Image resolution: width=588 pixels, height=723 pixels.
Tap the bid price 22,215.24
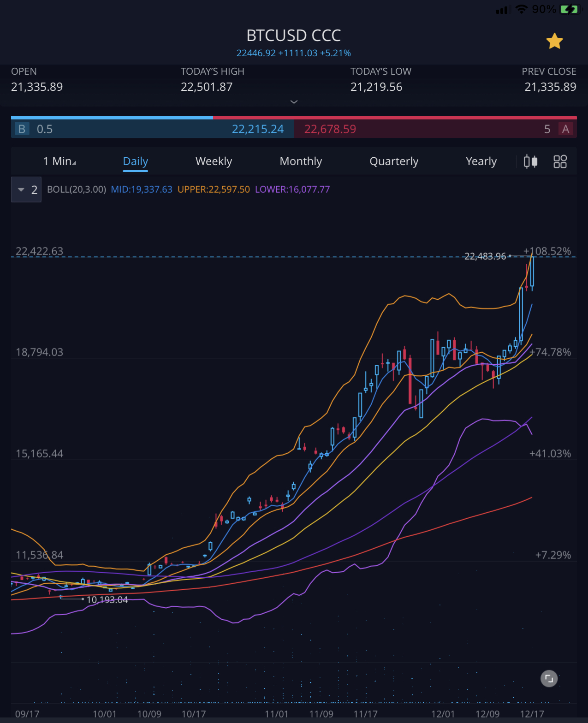257,129
